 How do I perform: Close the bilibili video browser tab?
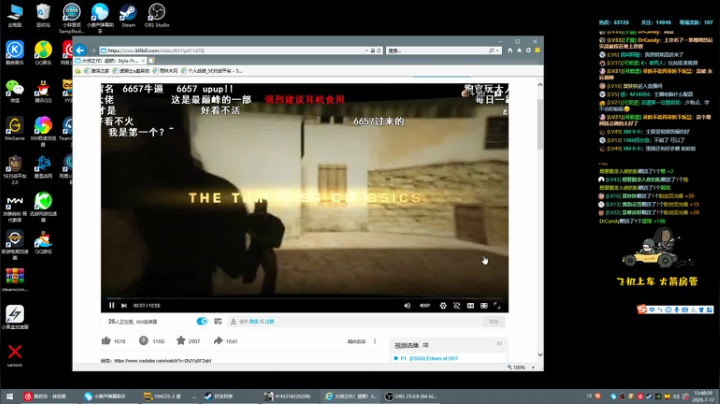[143, 61]
